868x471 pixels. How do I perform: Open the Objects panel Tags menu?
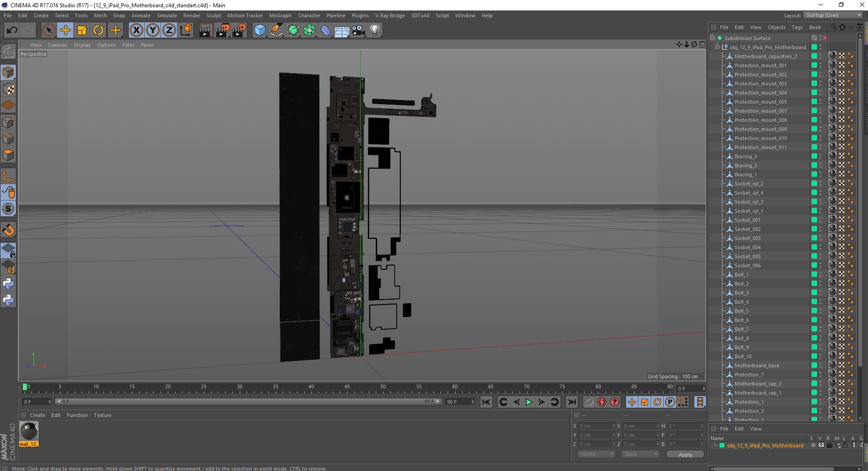click(x=797, y=27)
